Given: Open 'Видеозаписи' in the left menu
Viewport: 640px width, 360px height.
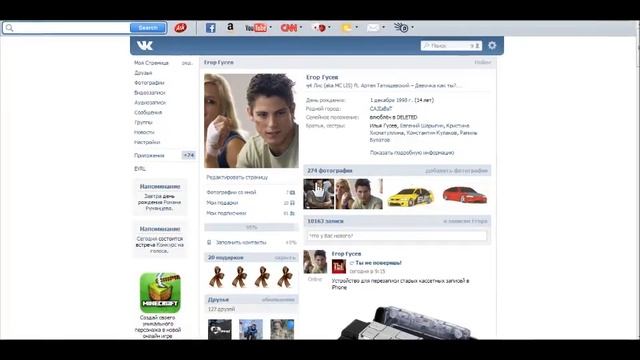Looking at the screenshot, I should (149, 93).
